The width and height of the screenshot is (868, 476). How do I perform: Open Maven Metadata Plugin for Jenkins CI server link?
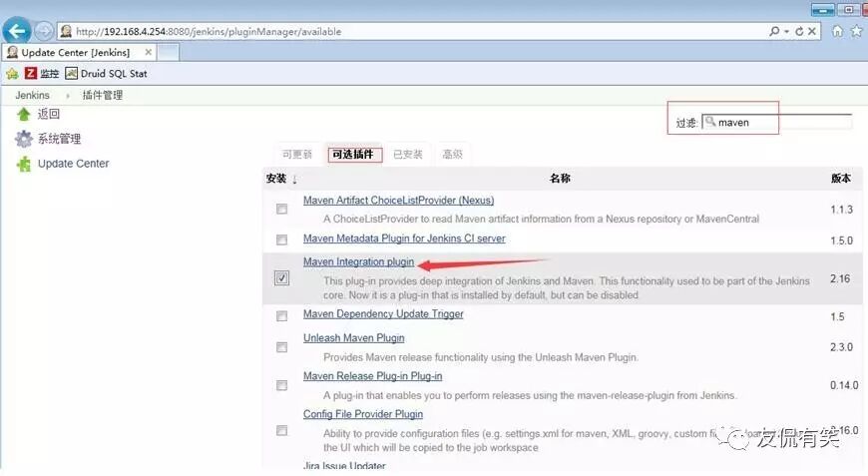[404, 238]
